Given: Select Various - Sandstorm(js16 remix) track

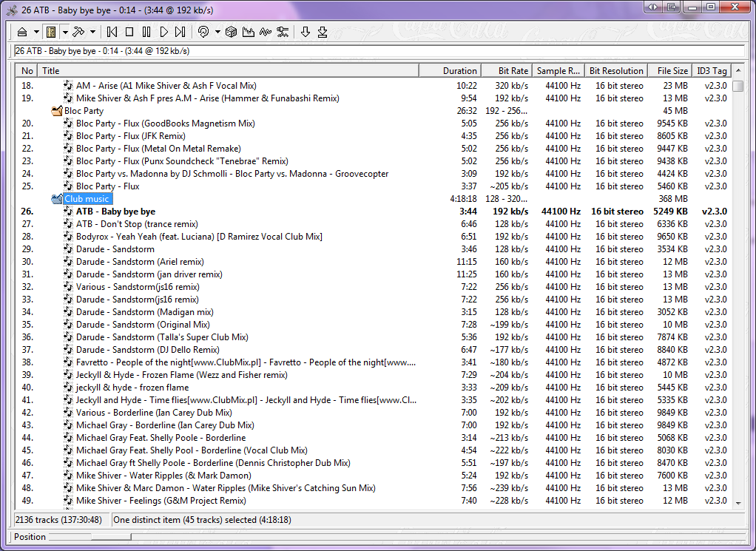Looking at the screenshot, I should tap(138, 287).
